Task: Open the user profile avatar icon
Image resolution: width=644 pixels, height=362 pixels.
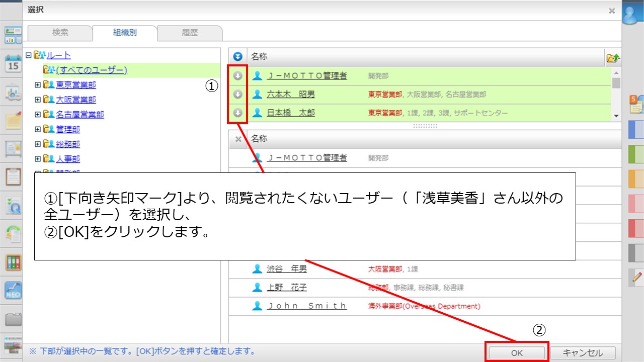Action: pyautogui.click(x=631, y=15)
